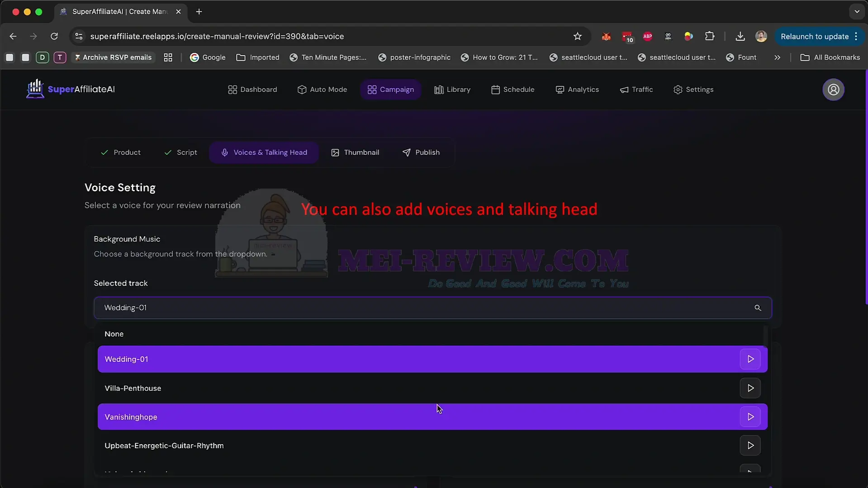Open Ten Minute Pages bookmark
Image resolution: width=868 pixels, height=488 pixels.
click(328, 57)
